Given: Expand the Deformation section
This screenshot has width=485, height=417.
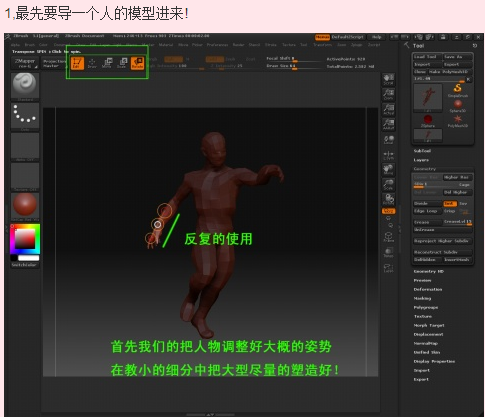Looking at the screenshot, I should [x=428, y=289].
